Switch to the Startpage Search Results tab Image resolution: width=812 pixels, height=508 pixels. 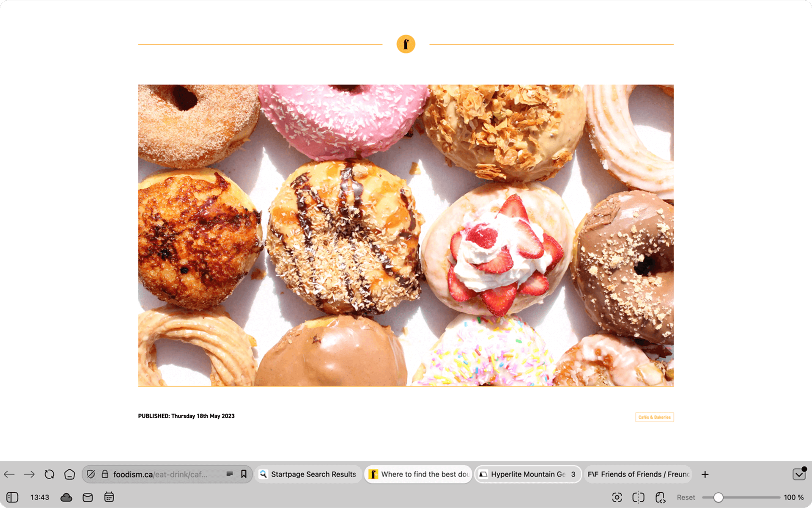click(x=308, y=474)
